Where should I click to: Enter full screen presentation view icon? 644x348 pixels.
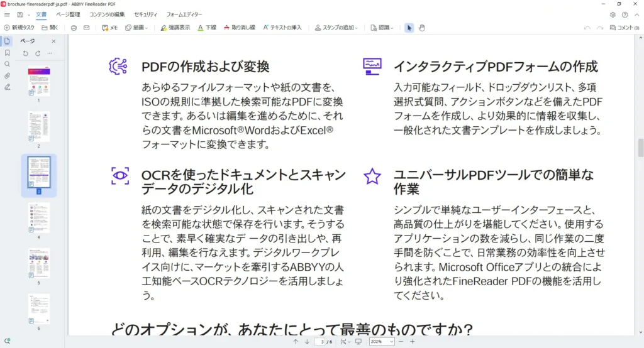tap(358, 342)
